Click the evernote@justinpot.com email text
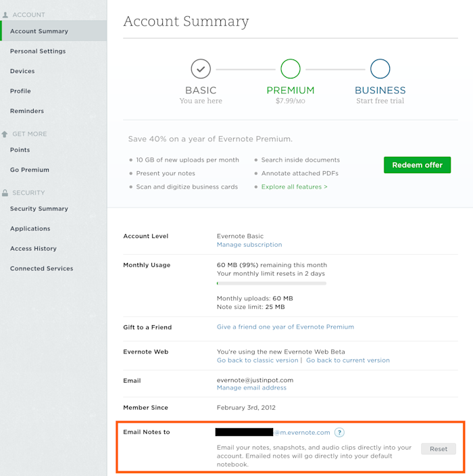473x476 pixels. point(255,380)
